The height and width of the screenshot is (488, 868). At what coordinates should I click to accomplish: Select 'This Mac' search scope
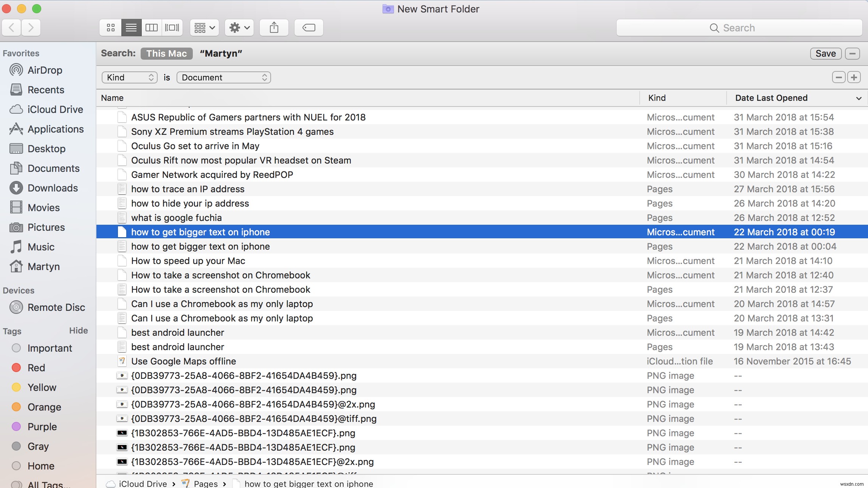166,54
